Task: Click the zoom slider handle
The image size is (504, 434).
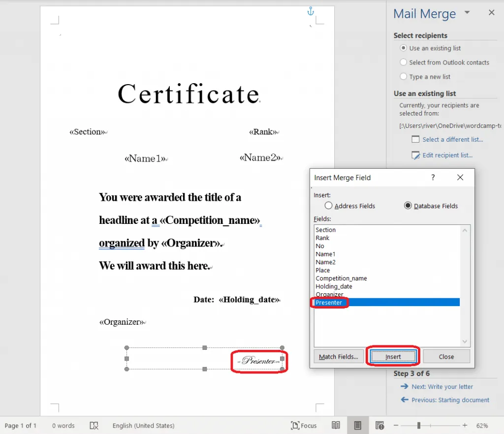Action: [418, 426]
